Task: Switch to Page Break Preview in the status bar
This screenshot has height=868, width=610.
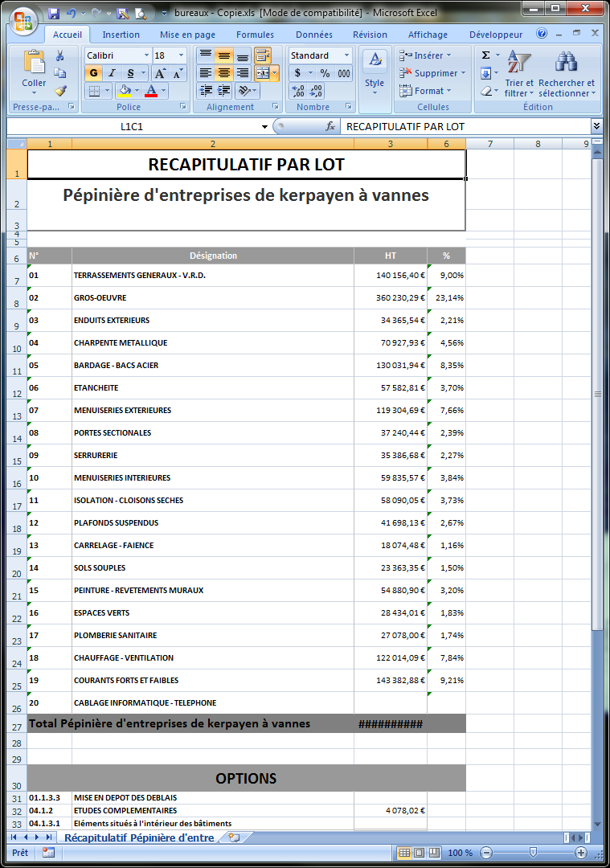Action: pyautogui.click(x=435, y=853)
